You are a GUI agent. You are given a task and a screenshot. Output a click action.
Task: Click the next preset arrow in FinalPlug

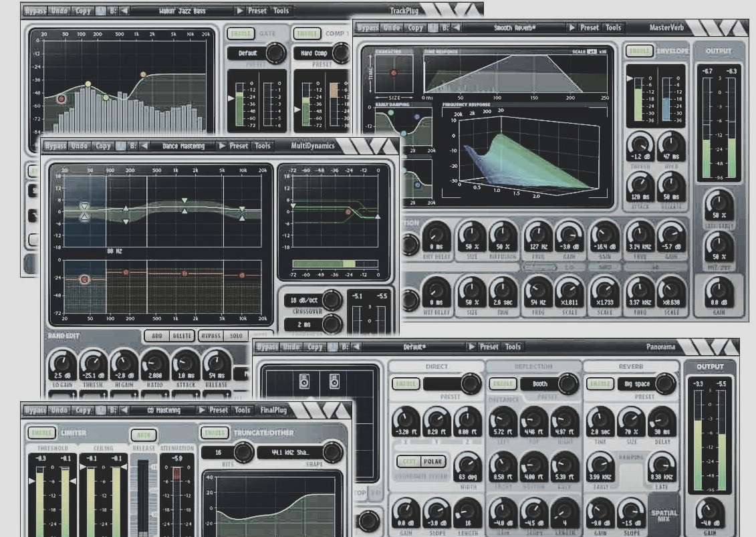tap(202, 410)
